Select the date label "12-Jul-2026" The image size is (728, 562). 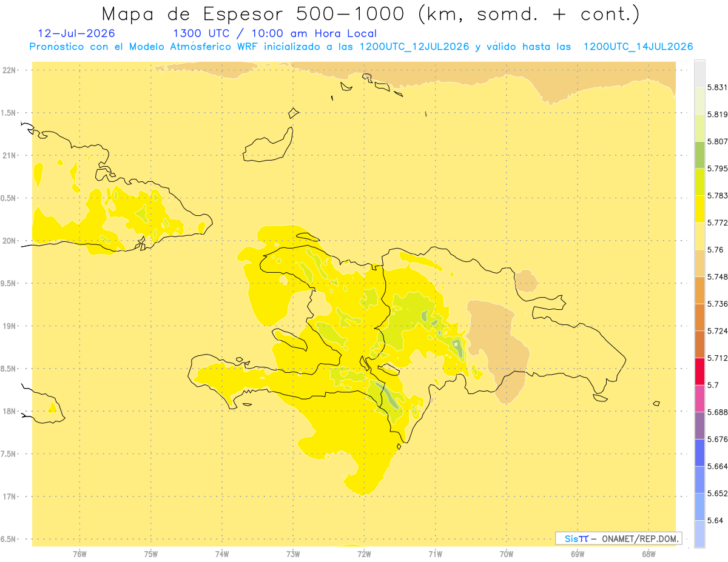(x=76, y=33)
